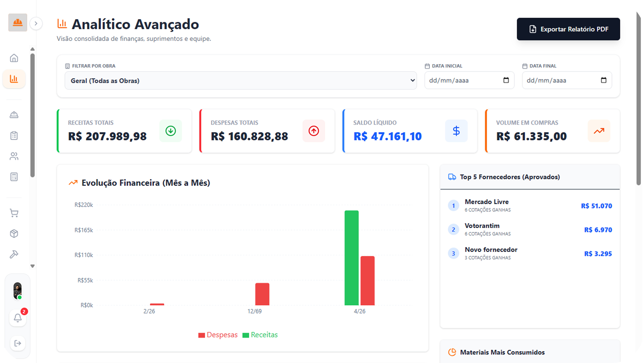The image size is (644, 363).
Task: Click Novo fornecedor supplier row
Action: (530, 253)
